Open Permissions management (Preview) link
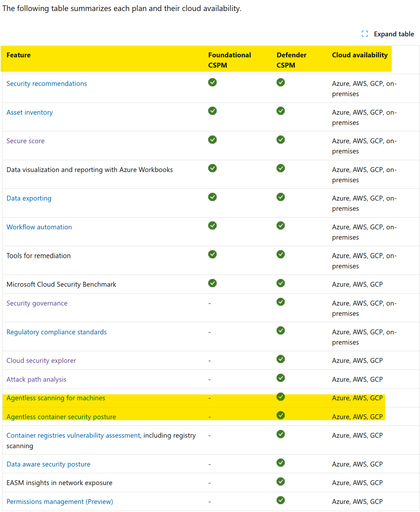 coord(60,502)
